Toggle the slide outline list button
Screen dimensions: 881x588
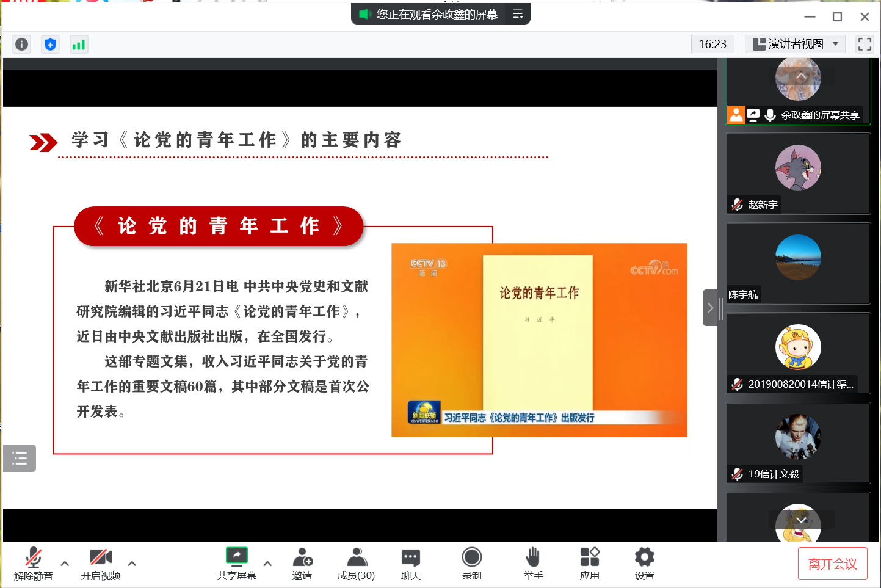[x=20, y=458]
